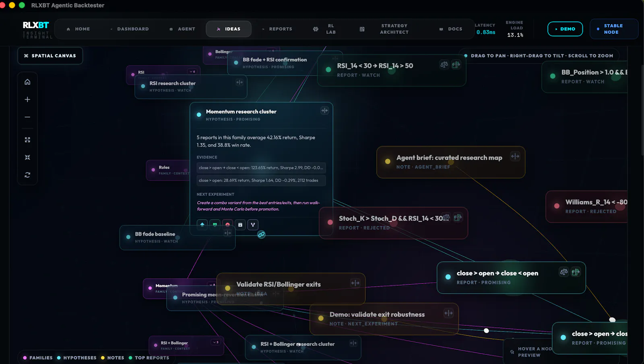This screenshot has width=644, height=364.
Task: Select the Ideas tab
Action: tap(229, 29)
